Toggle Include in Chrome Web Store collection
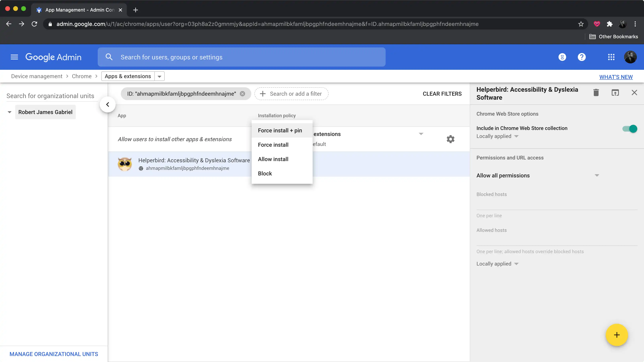This screenshot has height=362, width=644. 629,129
